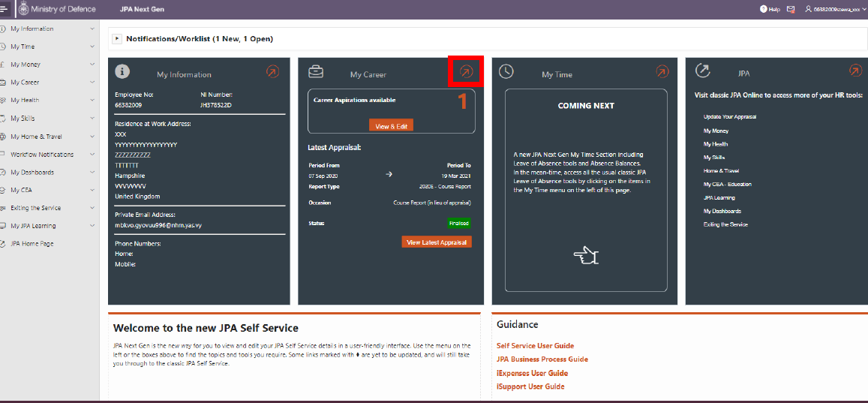This screenshot has width=868, height=403.
Task: Click the pointing hand icon in My Time
Action: click(585, 257)
